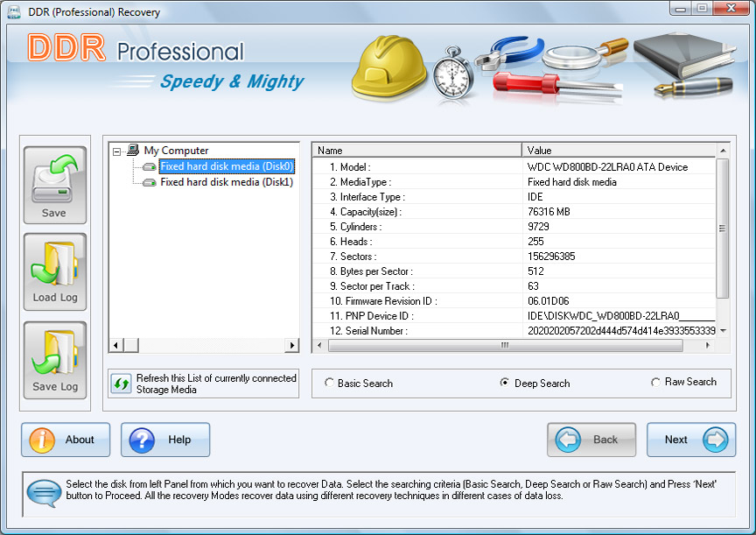Click the '06.01D06' firmware value
Image resolution: width=756 pixels, height=535 pixels.
pos(549,301)
